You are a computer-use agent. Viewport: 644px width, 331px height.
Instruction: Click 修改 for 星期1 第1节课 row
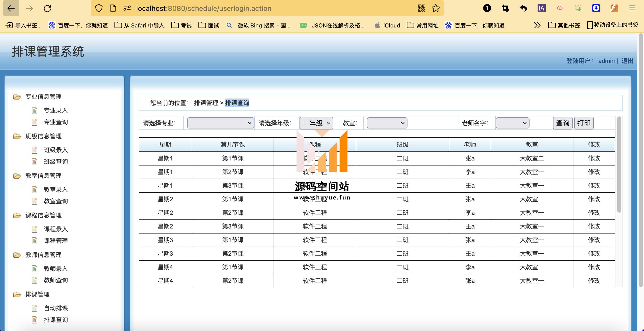594,158
